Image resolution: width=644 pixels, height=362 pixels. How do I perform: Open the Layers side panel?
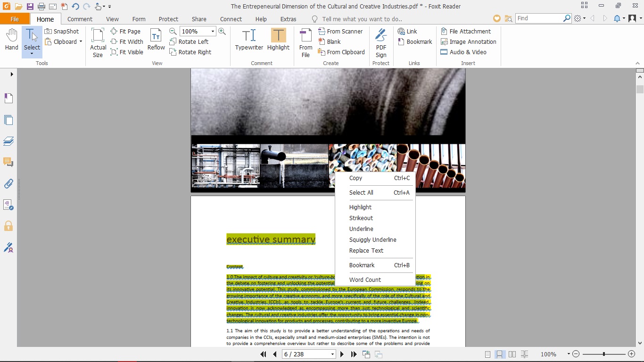point(8,141)
